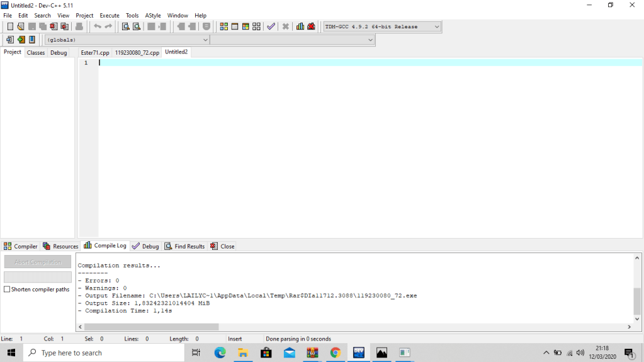The image size is (644, 362).
Task: Switch to the Classes panel tab
Action: [x=36, y=53]
